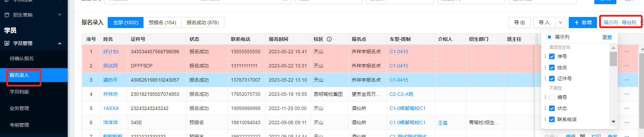
Task: Open the more-actions dots for row 1
Action: (x=627, y=52)
